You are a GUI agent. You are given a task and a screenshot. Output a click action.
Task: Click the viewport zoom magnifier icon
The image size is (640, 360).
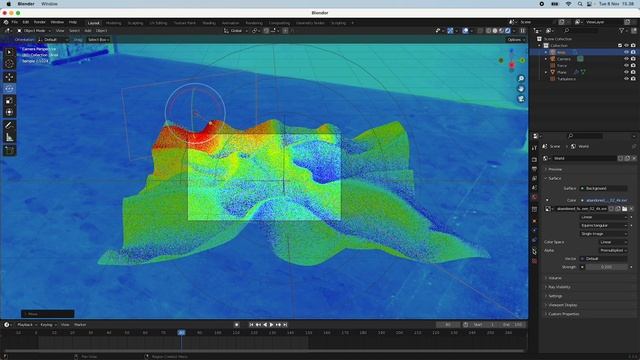(521, 78)
